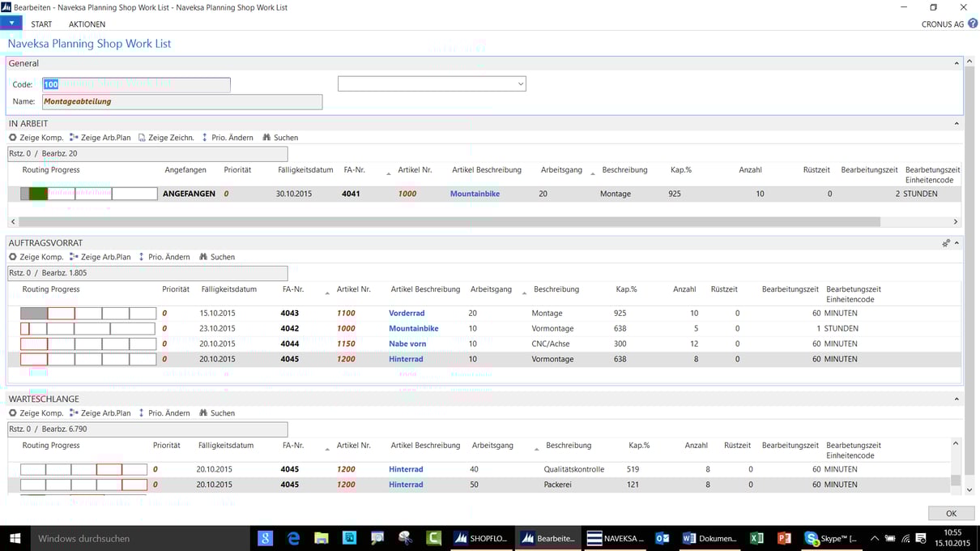Start Suchen in the WARTESCHLANGE section

coord(216,412)
